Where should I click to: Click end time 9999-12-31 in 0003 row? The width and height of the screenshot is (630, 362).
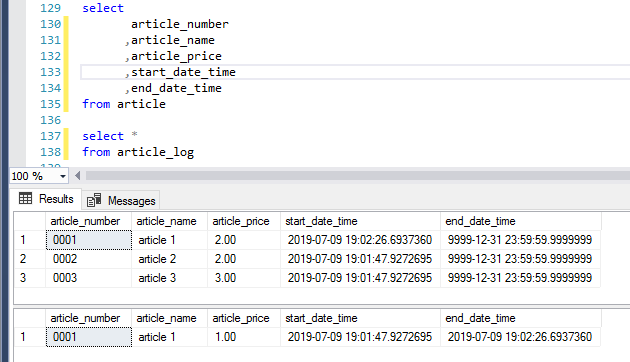(521, 278)
